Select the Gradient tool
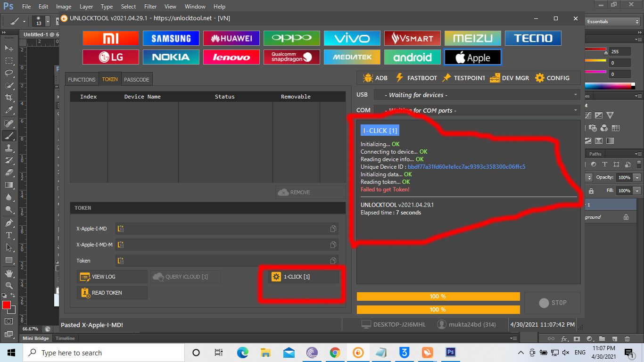This screenshot has width=644, height=362. tap(9, 185)
